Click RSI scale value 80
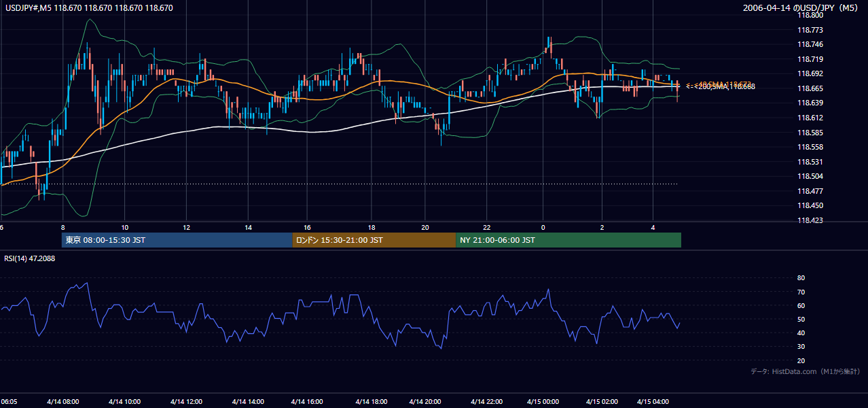The image size is (868, 408). pos(801,278)
